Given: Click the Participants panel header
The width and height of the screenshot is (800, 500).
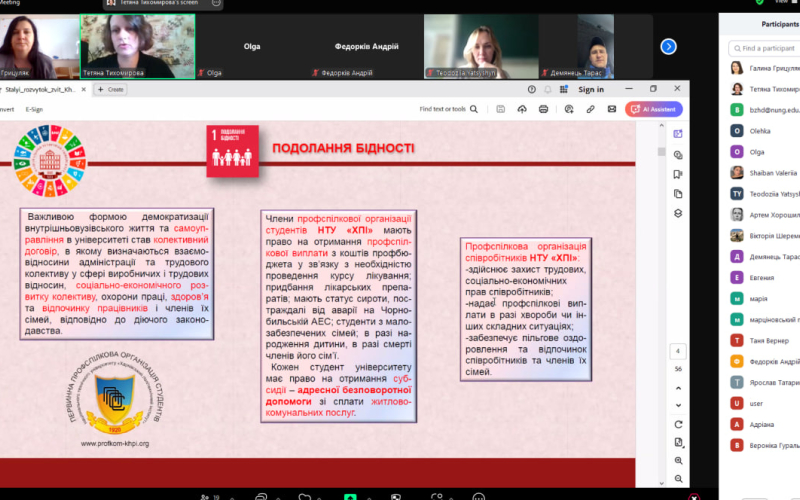Looking at the screenshot, I should (780, 24).
